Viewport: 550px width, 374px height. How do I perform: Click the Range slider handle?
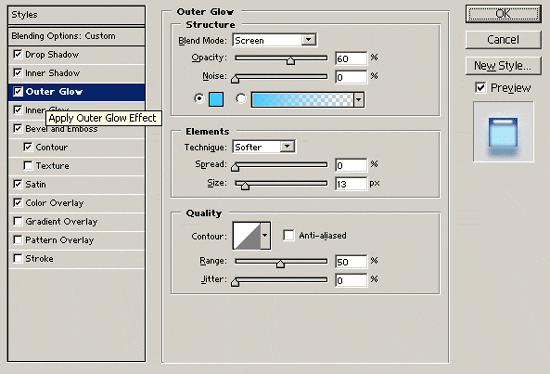[x=280, y=263]
